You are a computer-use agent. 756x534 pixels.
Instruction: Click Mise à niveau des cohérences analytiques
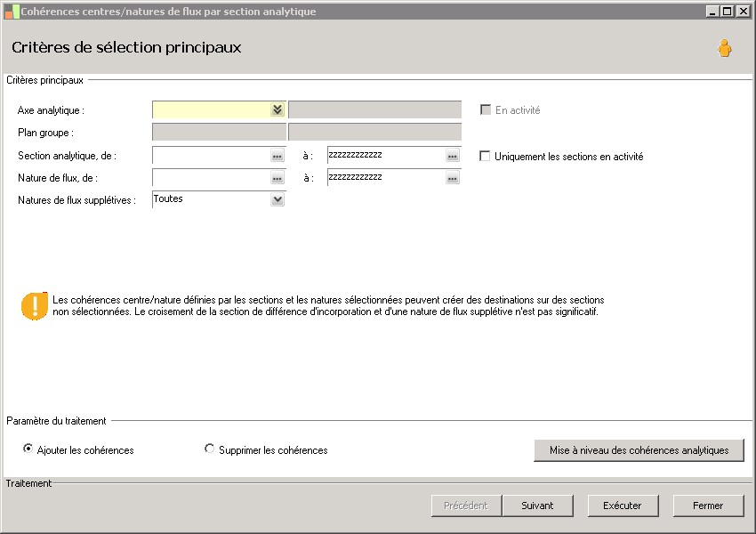pos(639,450)
